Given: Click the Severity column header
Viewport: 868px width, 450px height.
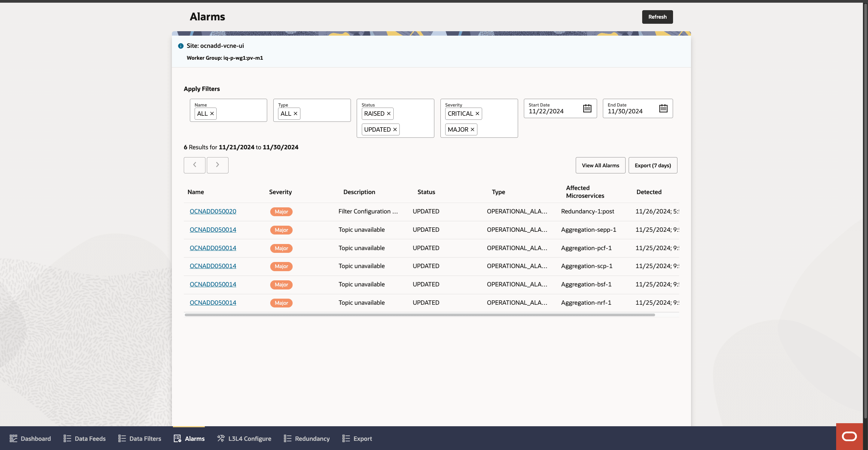Looking at the screenshot, I should pyautogui.click(x=280, y=192).
